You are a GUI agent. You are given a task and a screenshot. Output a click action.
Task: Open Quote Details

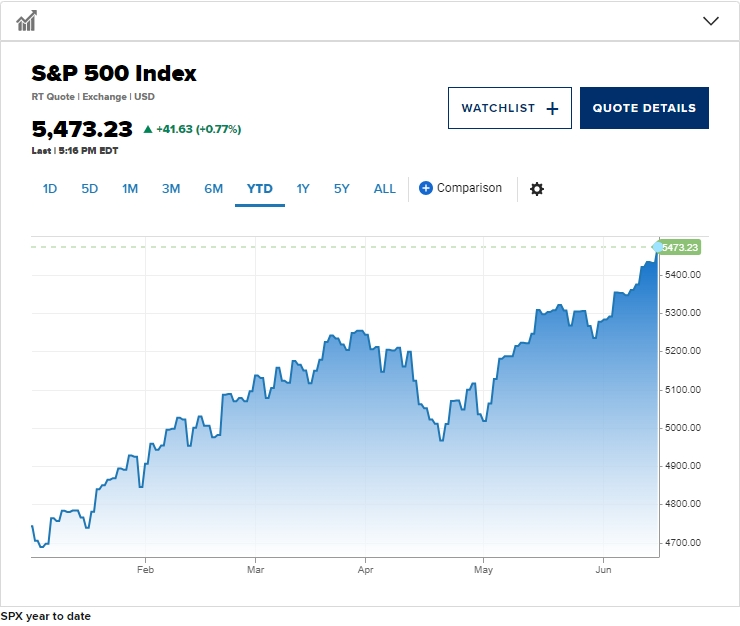644,108
